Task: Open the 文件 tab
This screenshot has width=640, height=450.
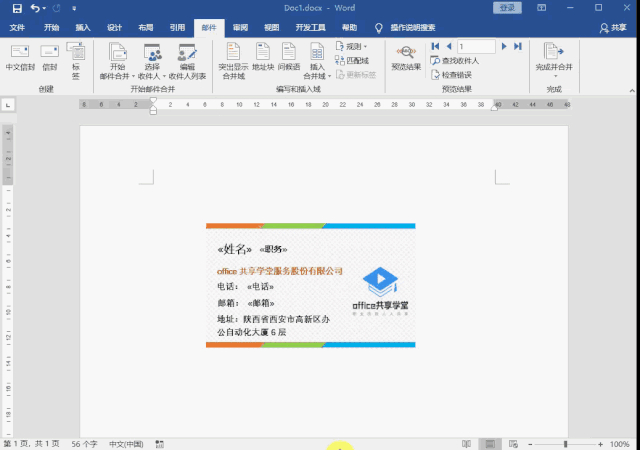Action: [17, 28]
